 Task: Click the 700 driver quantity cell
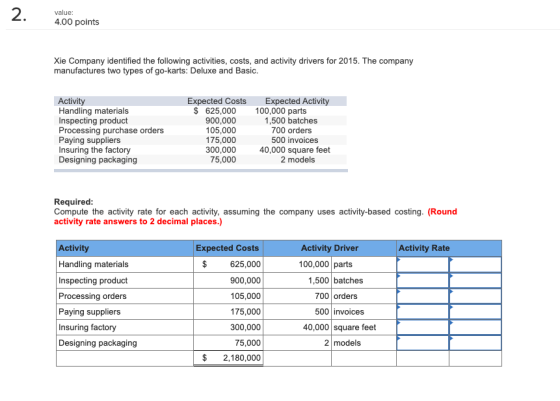(297, 296)
